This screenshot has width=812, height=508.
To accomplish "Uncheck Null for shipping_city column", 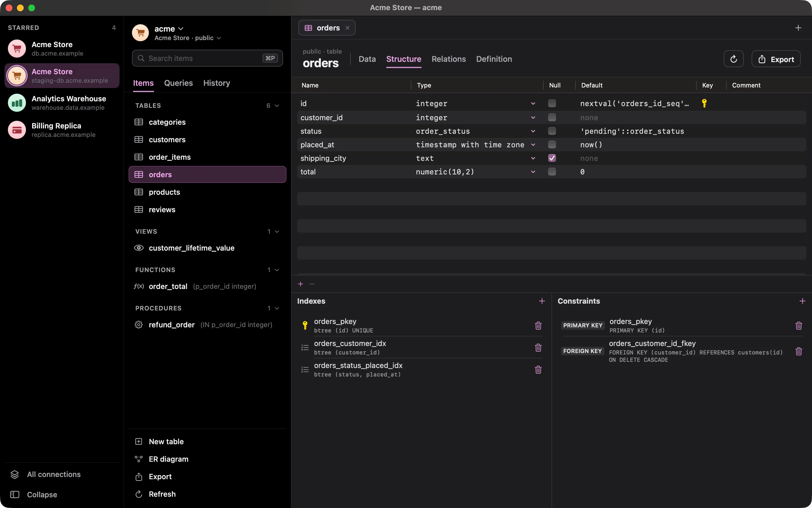I will pos(552,158).
